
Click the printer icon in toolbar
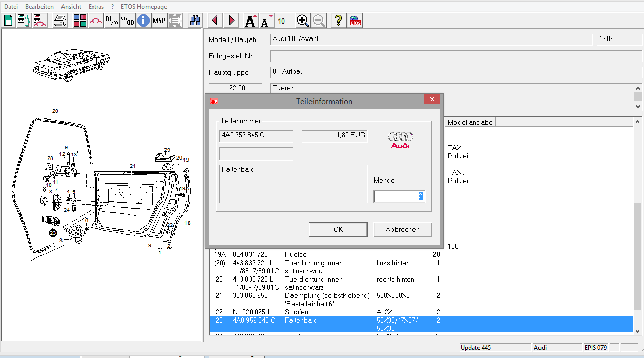coord(60,21)
